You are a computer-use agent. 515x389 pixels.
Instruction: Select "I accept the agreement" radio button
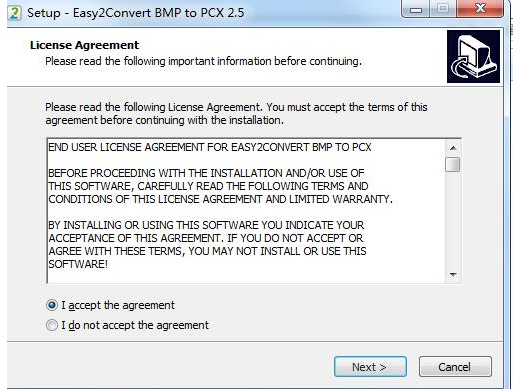(x=52, y=305)
